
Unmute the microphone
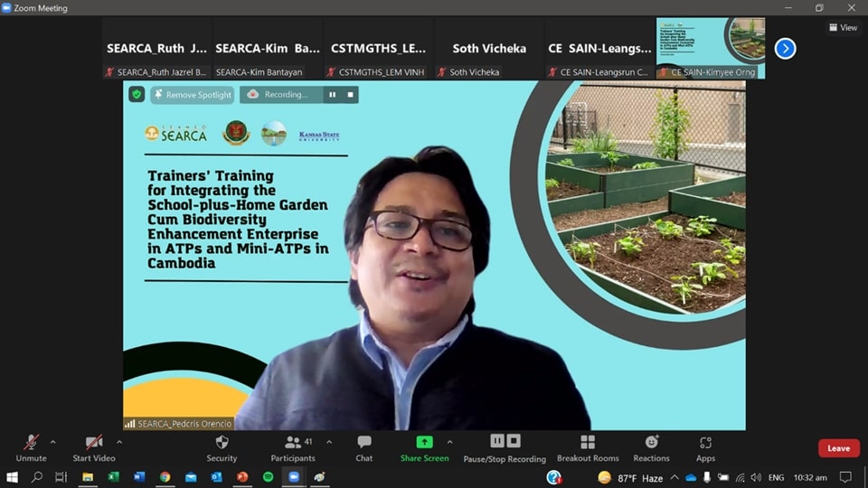click(31, 443)
